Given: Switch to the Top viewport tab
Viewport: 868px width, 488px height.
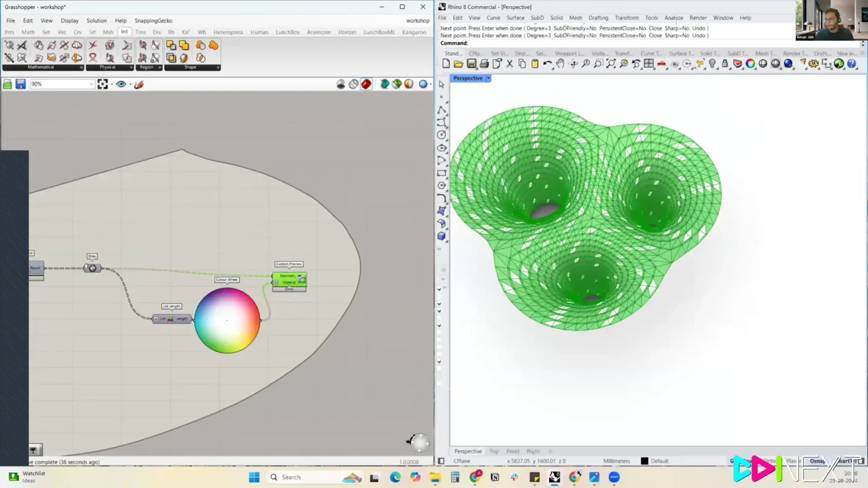Looking at the screenshot, I should click(x=494, y=451).
